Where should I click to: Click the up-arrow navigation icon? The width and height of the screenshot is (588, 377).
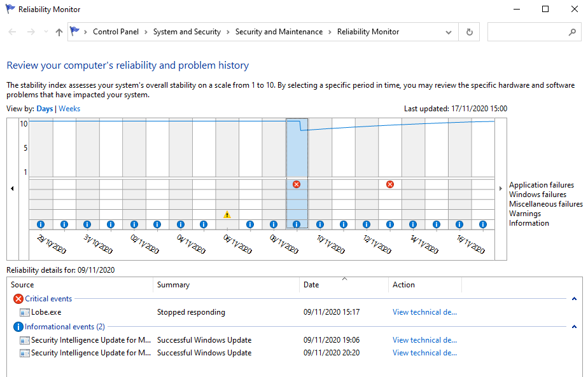tap(58, 31)
